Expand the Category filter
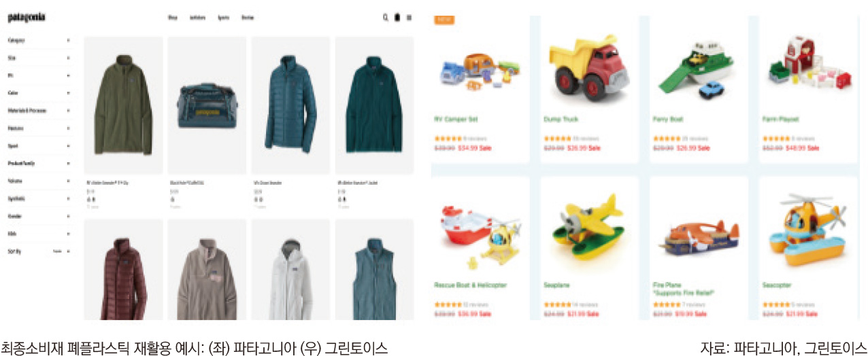The image size is (868, 356). tap(39, 40)
